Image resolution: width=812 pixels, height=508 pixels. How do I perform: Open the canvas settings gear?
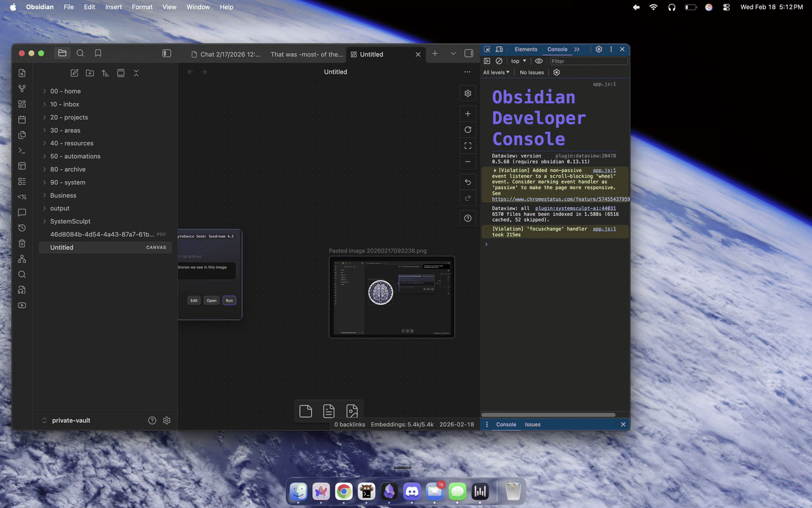468,93
